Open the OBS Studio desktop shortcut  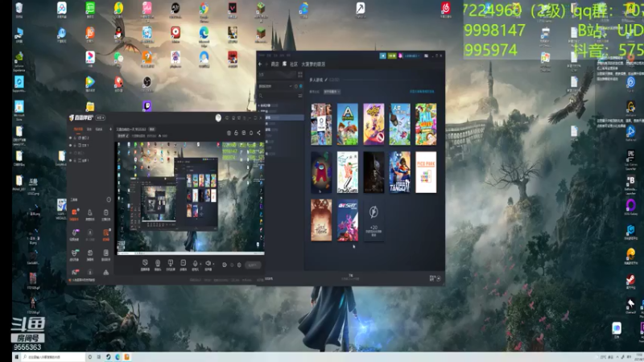147,84
